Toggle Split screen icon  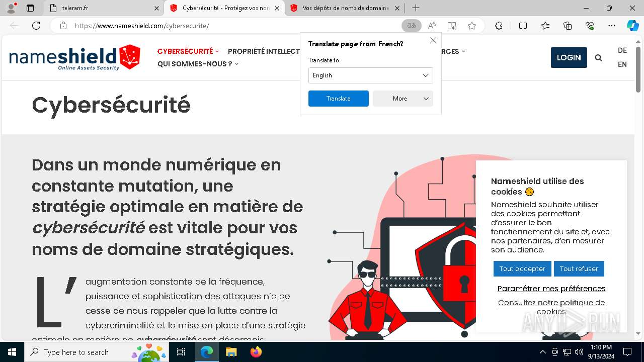(523, 26)
